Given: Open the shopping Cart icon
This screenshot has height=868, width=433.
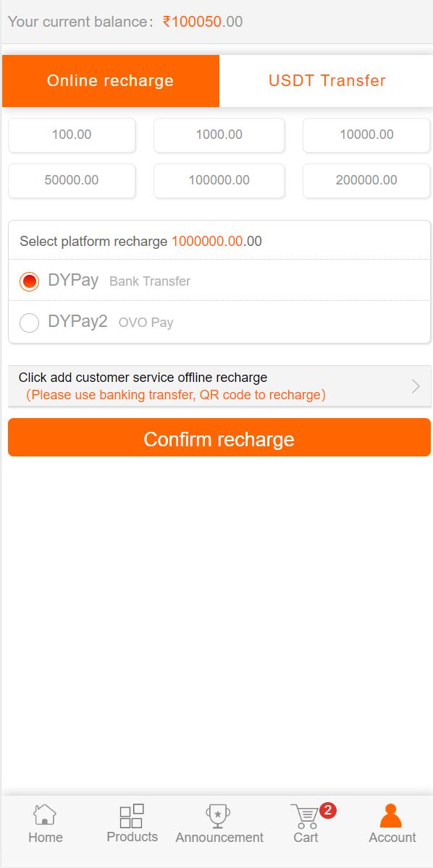Looking at the screenshot, I should click(305, 816).
